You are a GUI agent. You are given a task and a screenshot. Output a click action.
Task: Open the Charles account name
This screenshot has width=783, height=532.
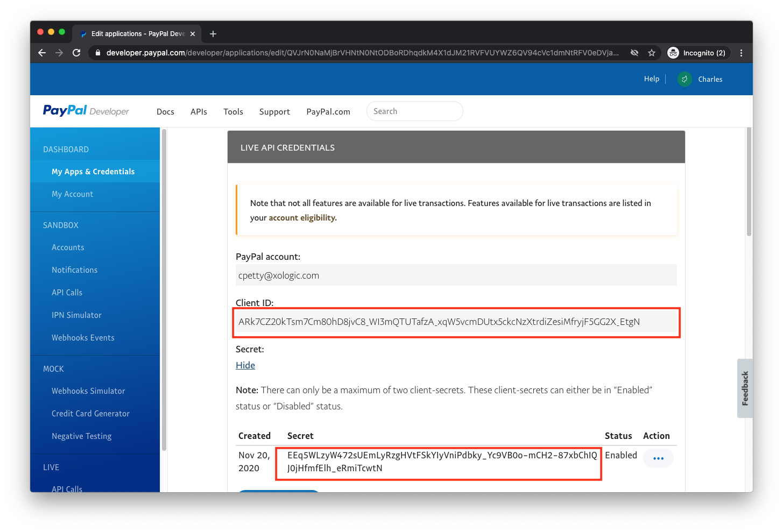point(710,79)
